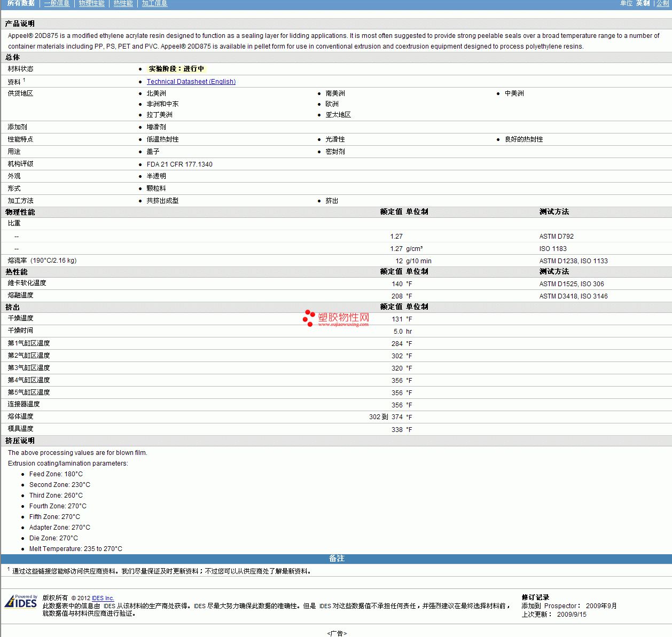The width and height of the screenshot is (672, 637).
Task: Select the ASTM D792 test method
Action: (557, 237)
